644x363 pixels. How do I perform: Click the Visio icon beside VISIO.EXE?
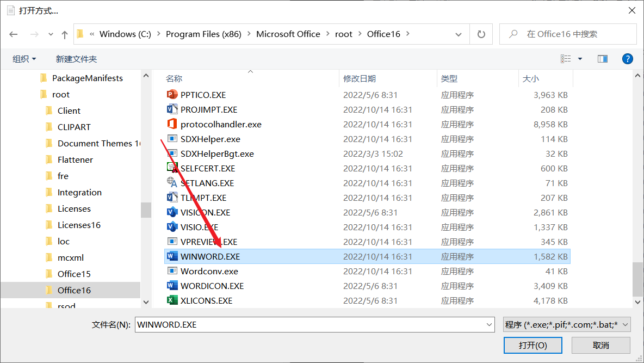[172, 227]
